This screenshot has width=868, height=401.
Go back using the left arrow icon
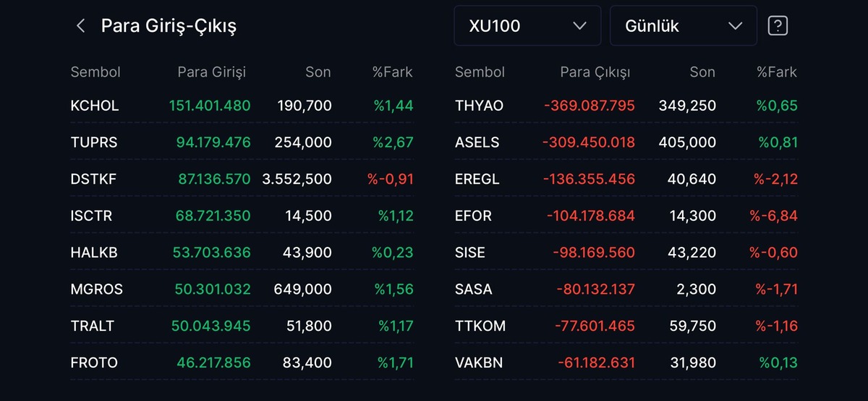[80, 26]
